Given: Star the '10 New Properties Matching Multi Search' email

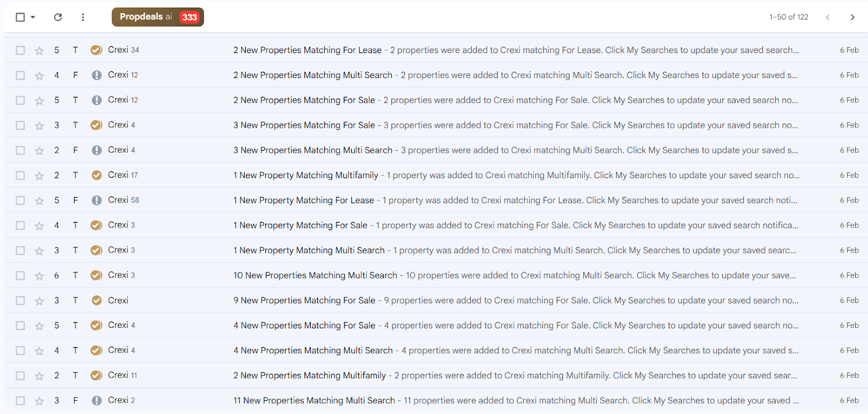Looking at the screenshot, I should 39,276.
